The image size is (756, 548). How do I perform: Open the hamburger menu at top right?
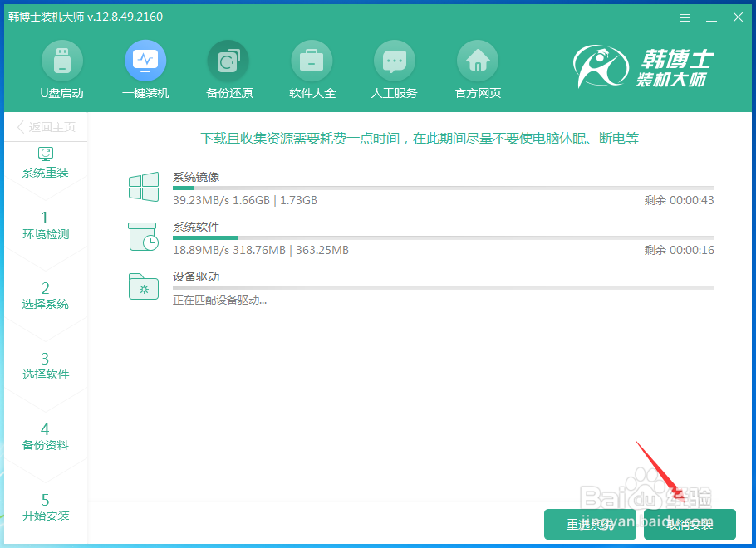point(685,17)
